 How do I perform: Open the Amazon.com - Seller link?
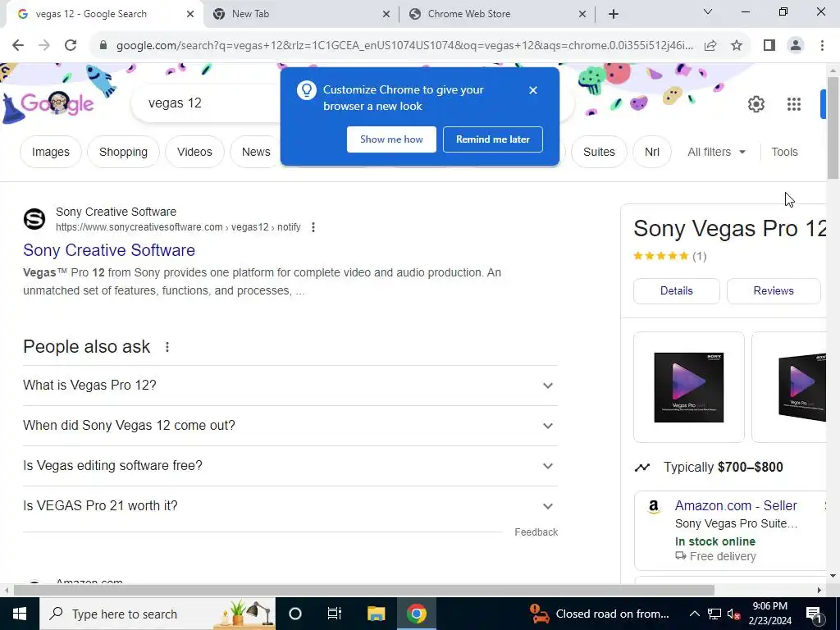(736, 505)
